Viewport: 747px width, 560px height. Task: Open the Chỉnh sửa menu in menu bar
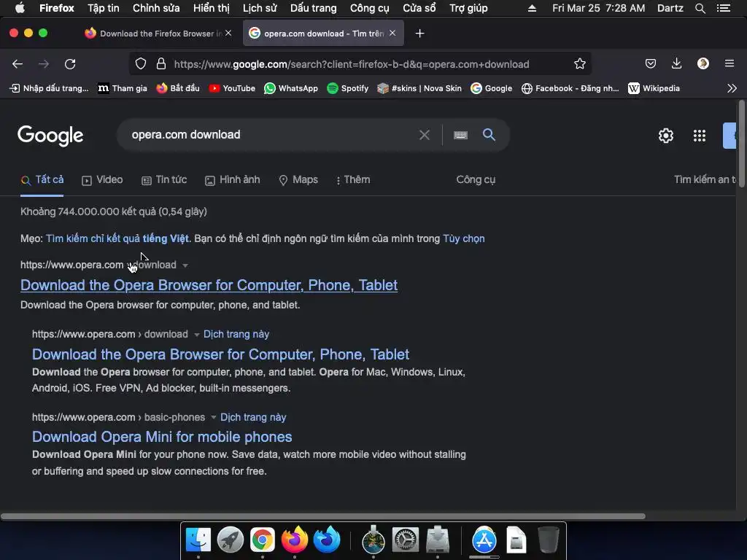tap(156, 8)
